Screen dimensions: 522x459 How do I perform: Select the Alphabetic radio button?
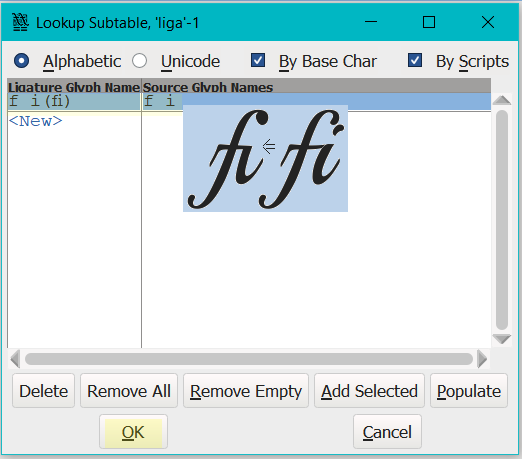21,61
